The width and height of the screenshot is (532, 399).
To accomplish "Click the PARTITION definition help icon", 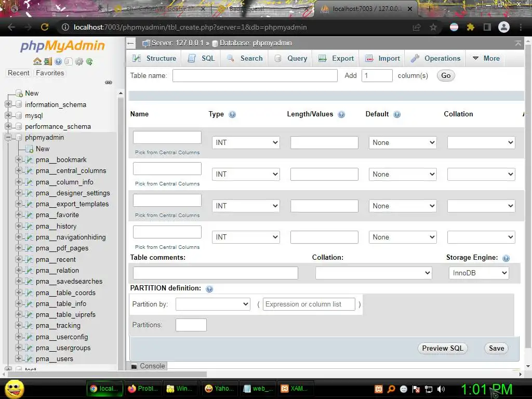I will pos(209,289).
